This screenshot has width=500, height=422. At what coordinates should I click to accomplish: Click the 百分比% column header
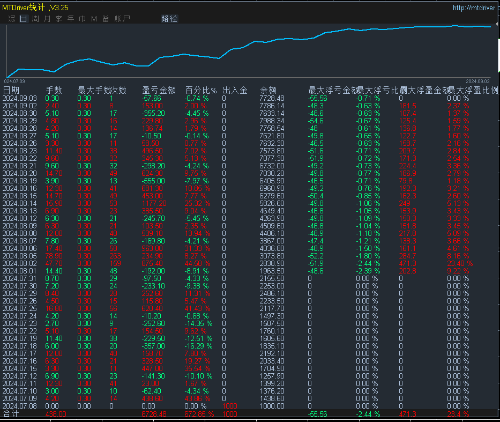coord(201,90)
